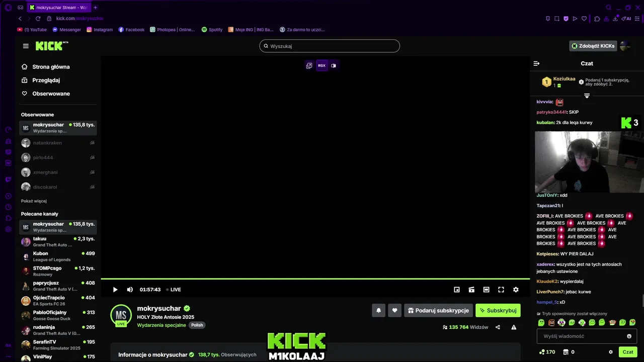This screenshot has width=644, height=362.
Task: Click the Polish language tag
Action: coord(197,325)
